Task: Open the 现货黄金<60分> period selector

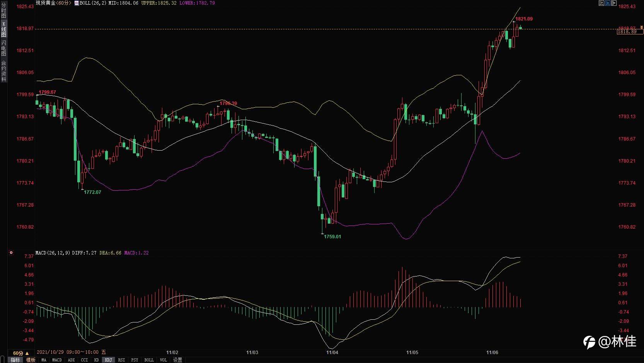Action: (x=54, y=3)
